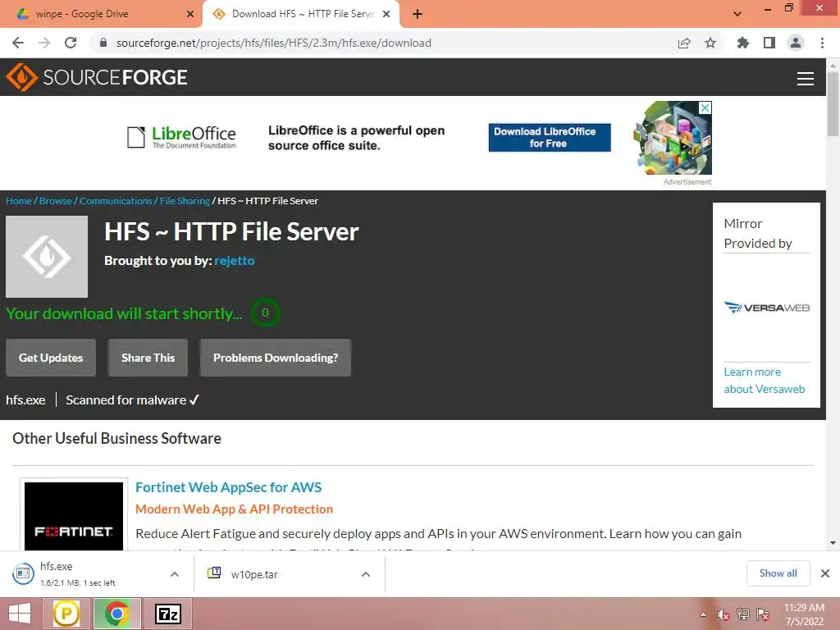Click the hfs.exe download file icon

click(23, 573)
